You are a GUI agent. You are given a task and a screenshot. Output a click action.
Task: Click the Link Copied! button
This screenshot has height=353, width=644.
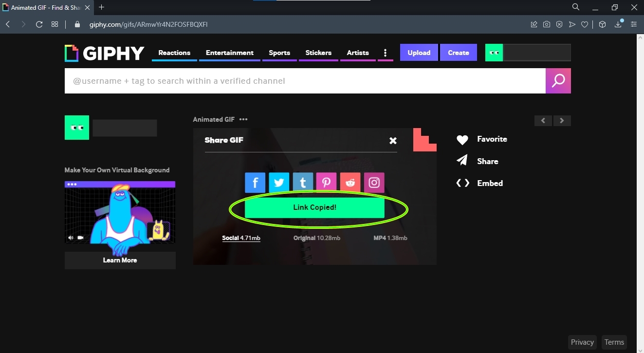(x=314, y=207)
